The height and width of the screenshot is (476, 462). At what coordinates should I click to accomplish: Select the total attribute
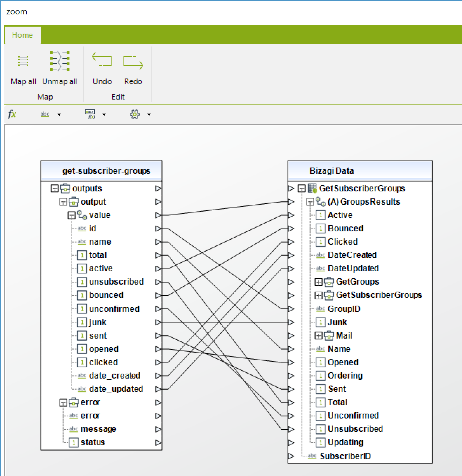click(x=98, y=255)
